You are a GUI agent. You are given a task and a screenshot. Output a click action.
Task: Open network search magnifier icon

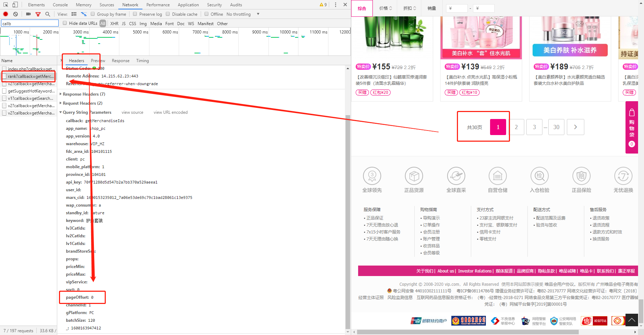[x=47, y=14]
